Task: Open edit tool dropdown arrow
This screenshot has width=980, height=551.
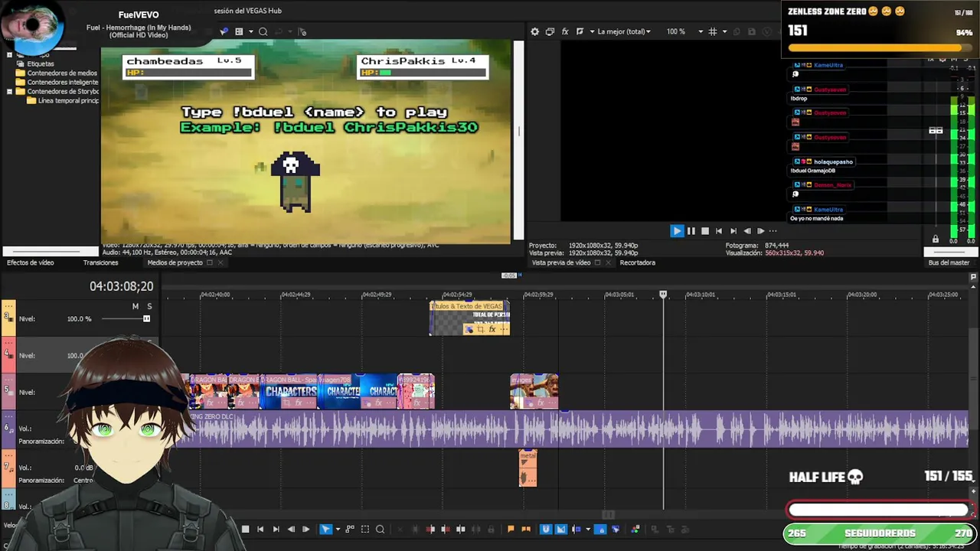Action: pyautogui.click(x=338, y=529)
